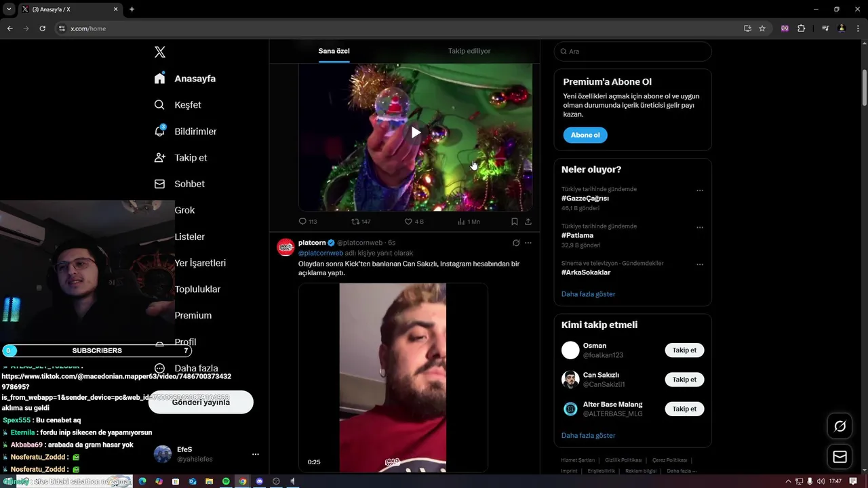This screenshot has height=488, width=868.
Task: Open Chrome media controls icon
Action: pos(825,28)
